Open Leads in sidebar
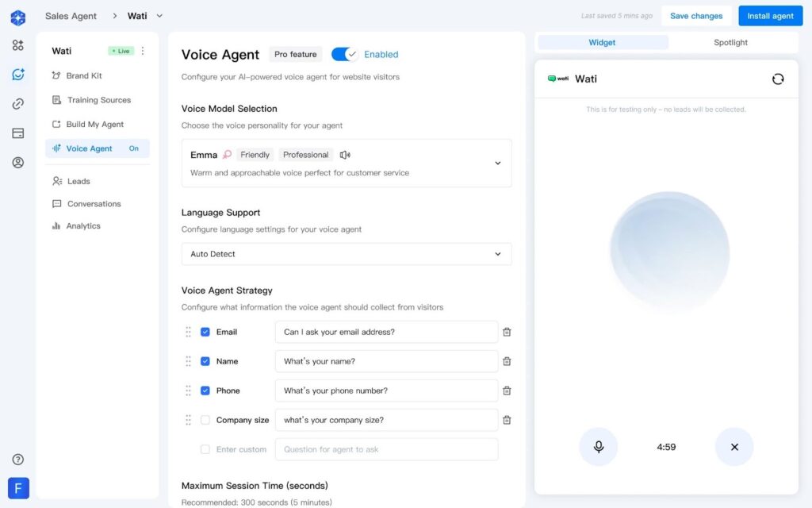The height and width of the screenshot is (508, 812). click(98, 182)
